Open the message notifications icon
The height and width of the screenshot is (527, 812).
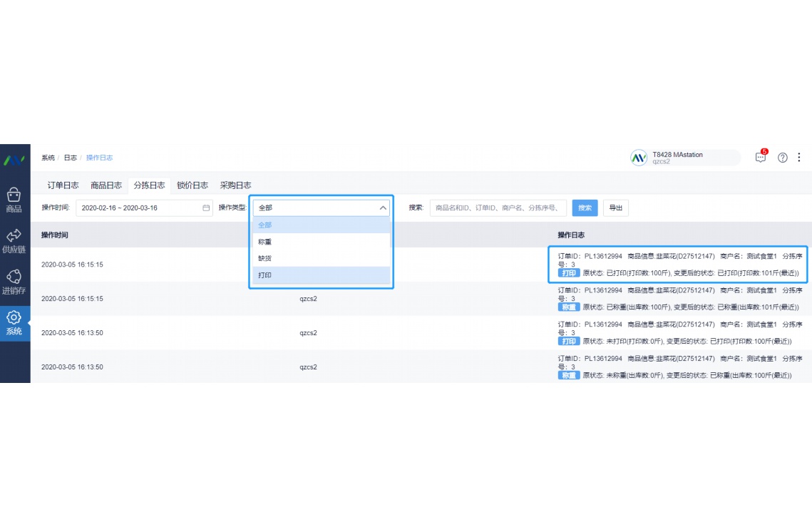[761, 158]
